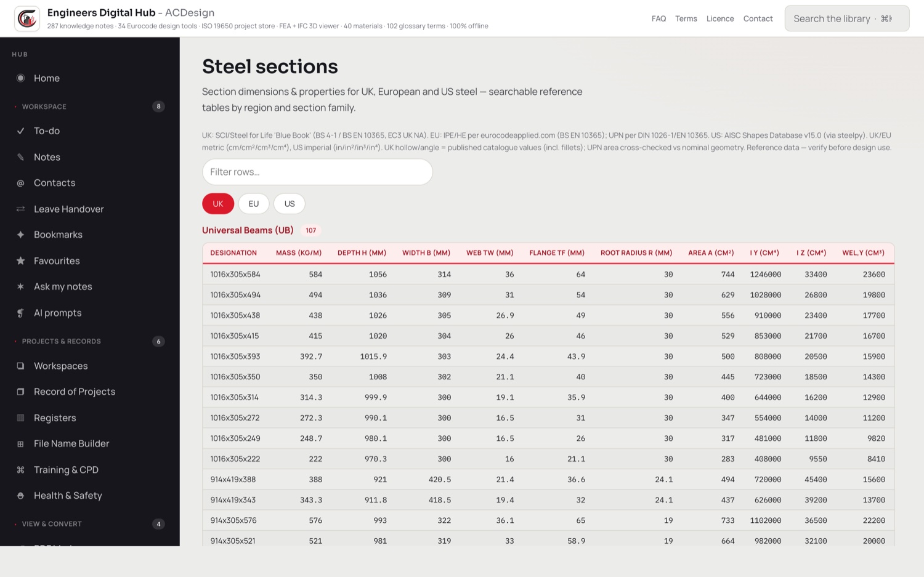Select the 1016x305x415 designation cell
This screenshot has width=924, height=577.
[x=235, y=336]
